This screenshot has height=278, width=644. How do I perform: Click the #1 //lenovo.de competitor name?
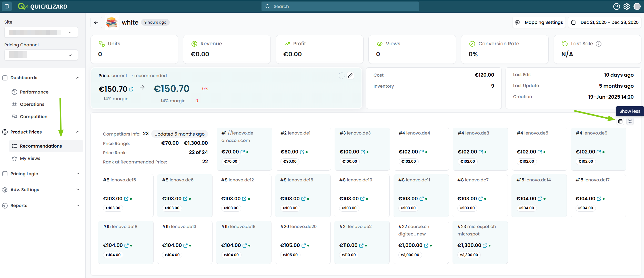pyautogui.click(x=237, y=133)
